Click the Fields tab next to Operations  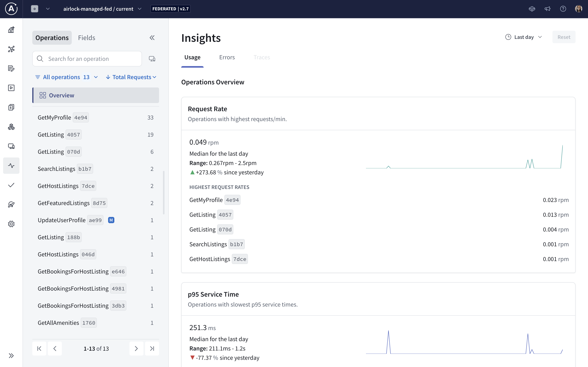(x=87, y=38)
